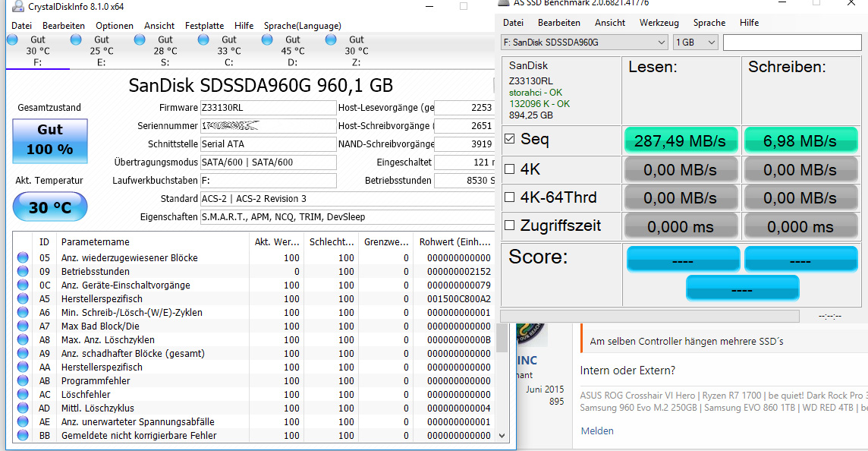The width and height of the screenshot is (868, 451).
Task: Click status dot for Programmfehler row
Action: coord(23,380)
